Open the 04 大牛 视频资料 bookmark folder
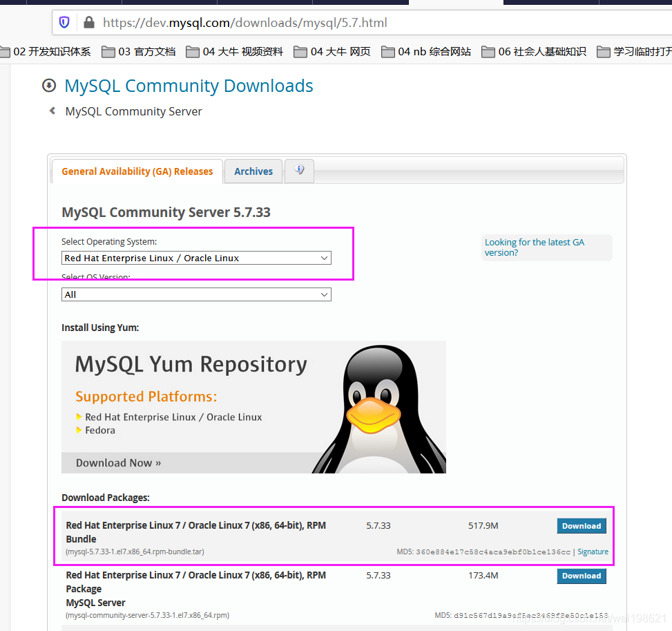672x631 pixels. click(x=234, y=52)
